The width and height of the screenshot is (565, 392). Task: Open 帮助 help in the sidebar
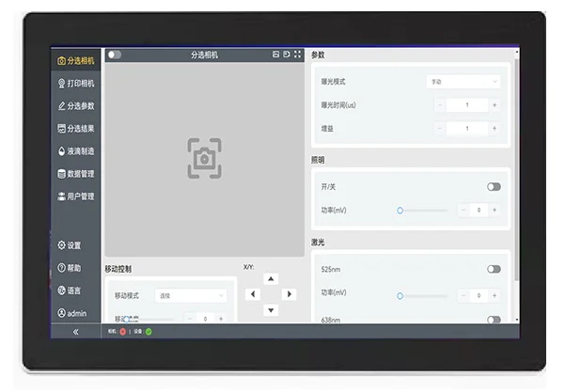[x=71, y=268]
